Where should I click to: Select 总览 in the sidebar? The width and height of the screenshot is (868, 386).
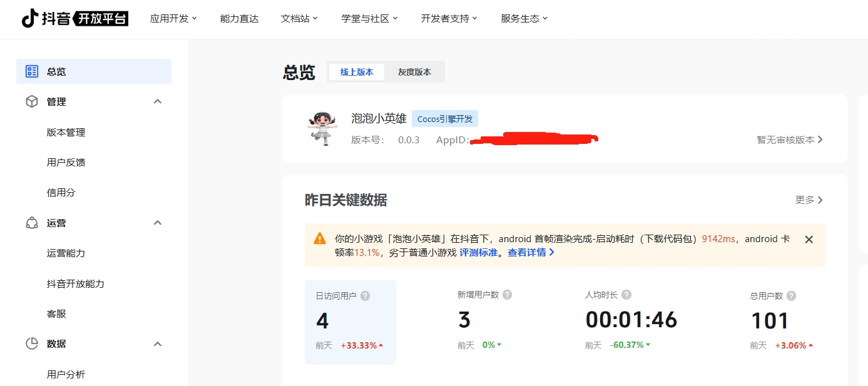(94, 71)
